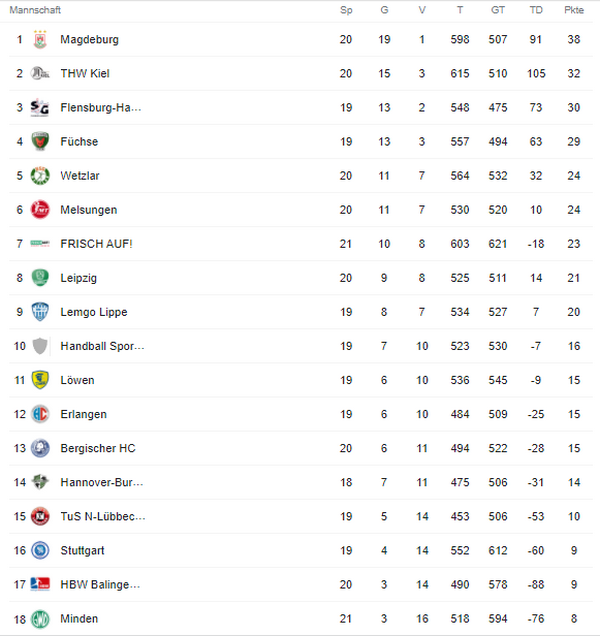
Task: Click the Erlangen team name
Action: [83, 414]
